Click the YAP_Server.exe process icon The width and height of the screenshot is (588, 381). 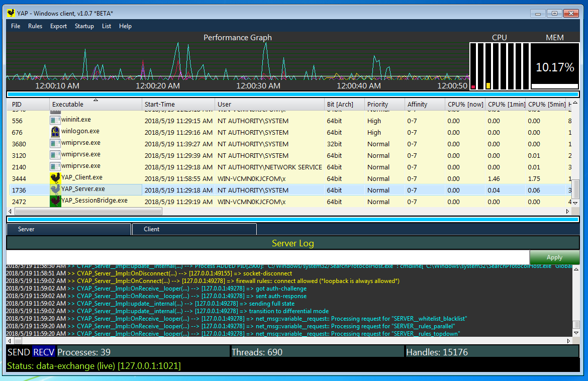55,190
